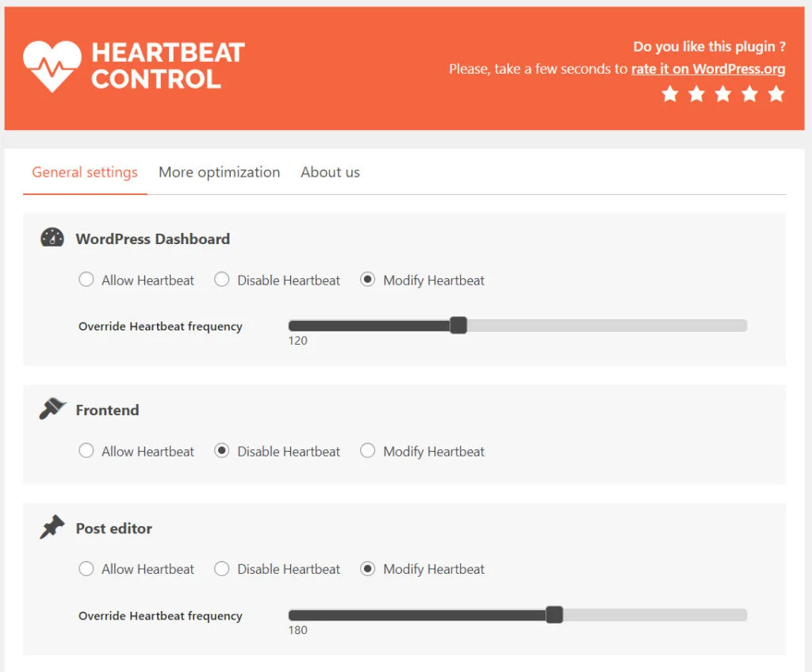
Task: Open the rate it on WordPress.org link
Action: (707, 69)
